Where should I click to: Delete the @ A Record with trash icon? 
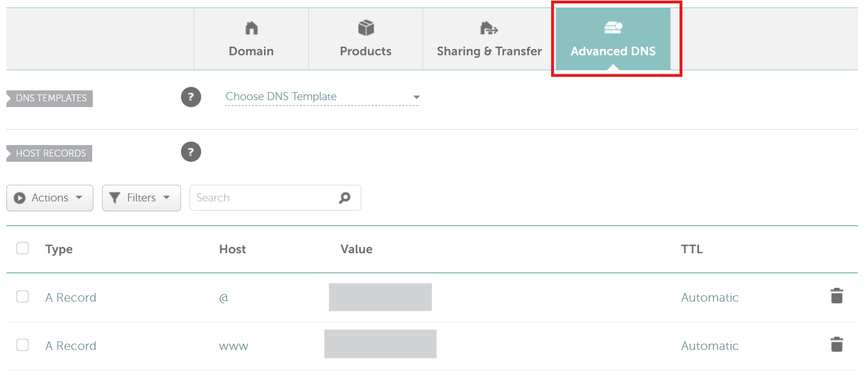point(836,296)
